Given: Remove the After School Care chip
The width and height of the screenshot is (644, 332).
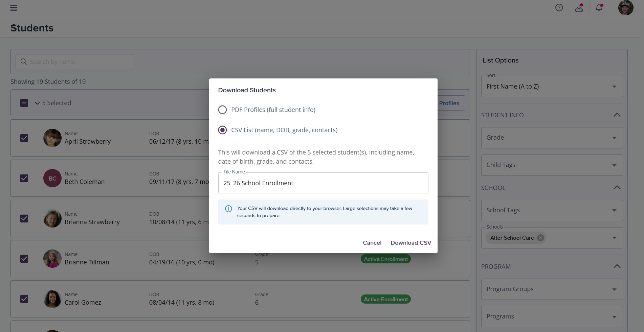Looking at the screenshot, I should pyautogui.click(x=541, y=238).
